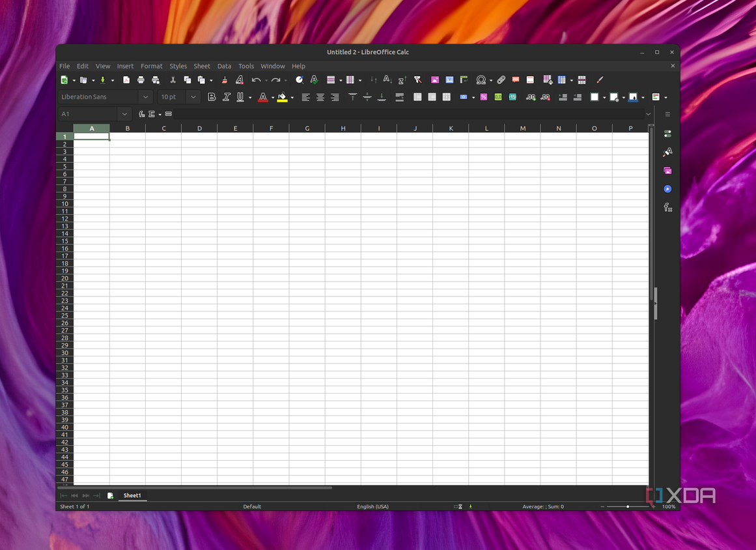Open Headers and Footers

coord(530,80)
